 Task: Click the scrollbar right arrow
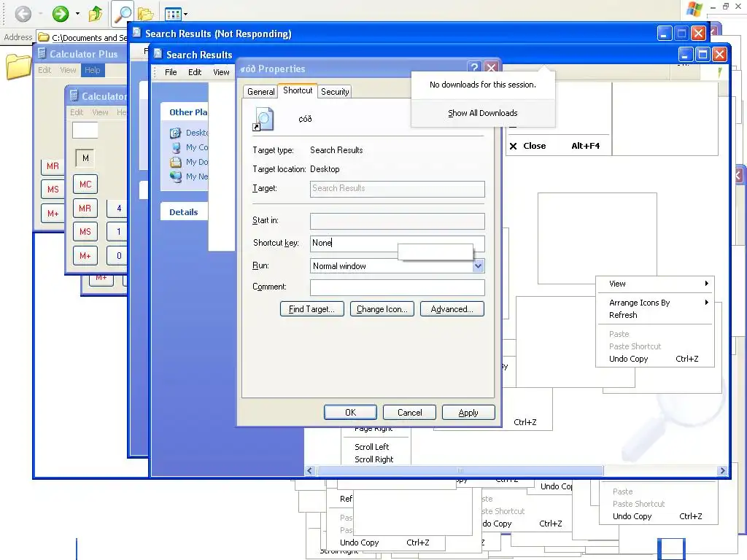[x=722, y=470]
